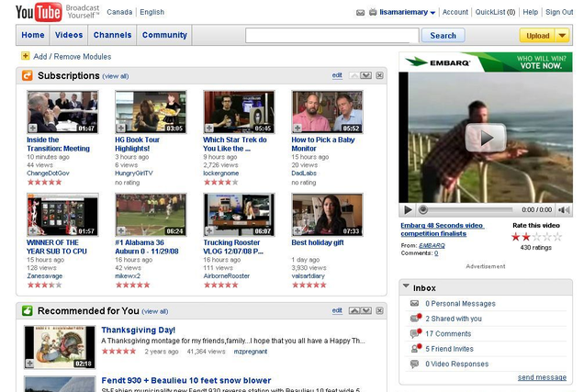Click Sign Out
The width and height of the screenshot is (584, 392).
[x=559, y=12]
